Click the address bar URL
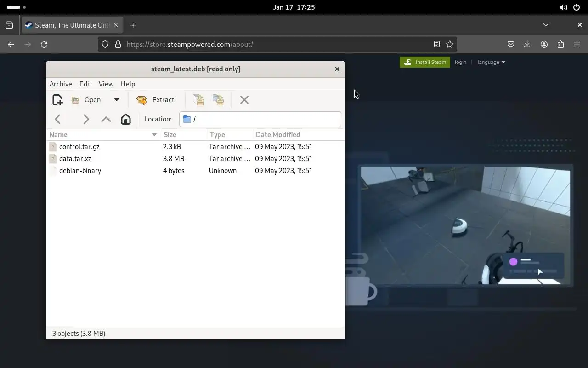 (190, 45)
